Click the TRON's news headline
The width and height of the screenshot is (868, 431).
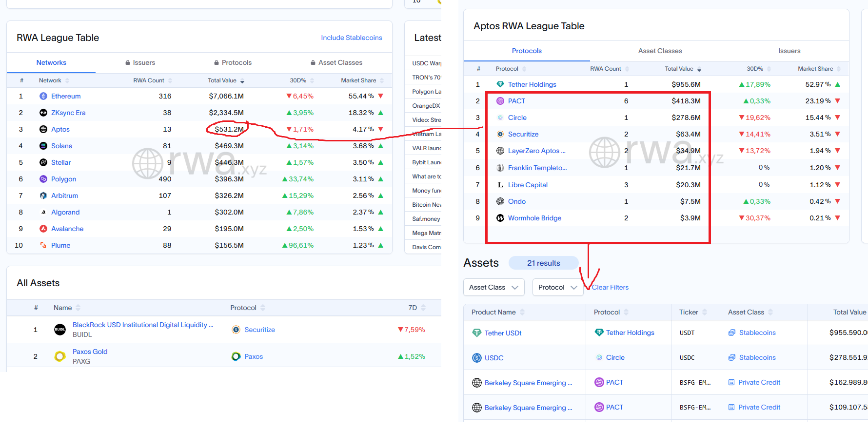[x=427, y=77]
